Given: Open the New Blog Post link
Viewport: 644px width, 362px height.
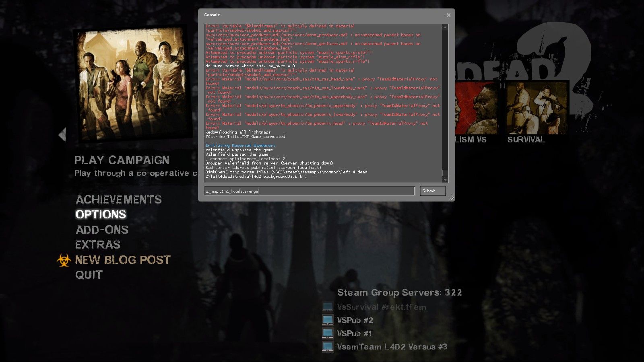Looking at the screenshot, I should pyautogui.click(x=123, y=260).
